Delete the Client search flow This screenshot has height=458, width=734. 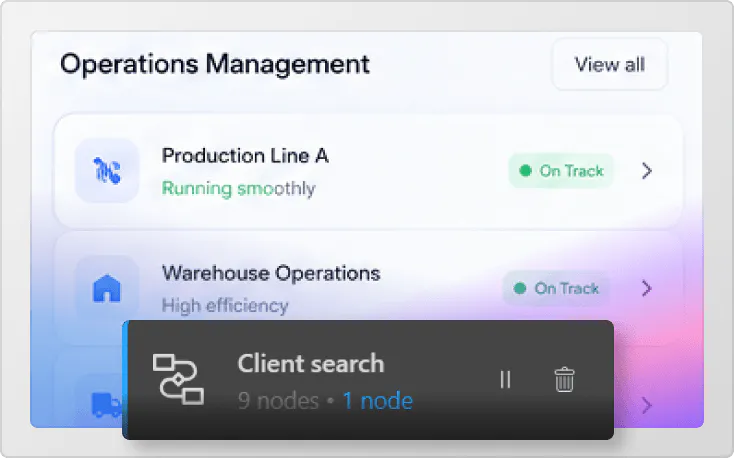[564, 379]
